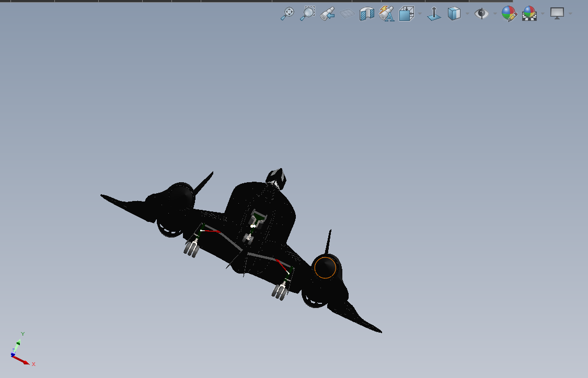Select the orange-highlighted engine nozzle
Image resolution: width=588 pixels, height=378 pixels.
[325, 267]
